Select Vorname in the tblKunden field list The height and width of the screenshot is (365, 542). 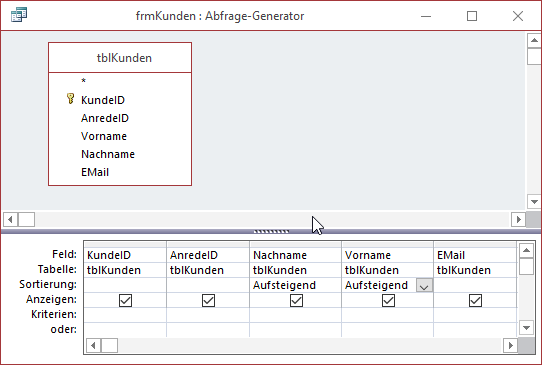104,136
